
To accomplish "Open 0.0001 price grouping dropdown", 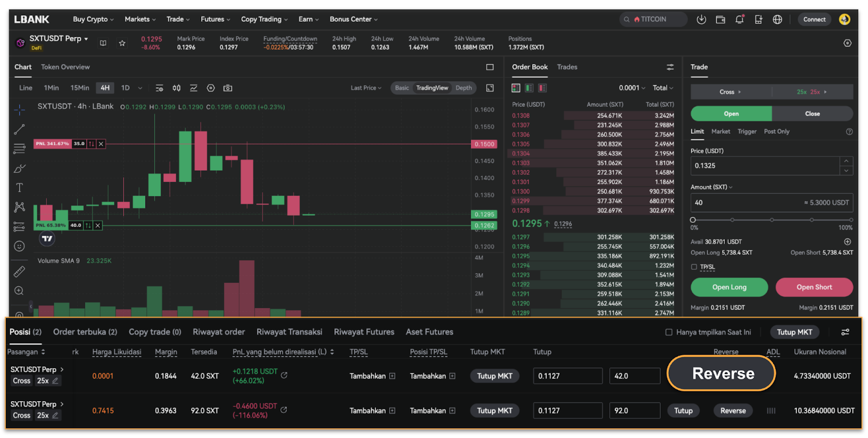I will pos(633,88).
